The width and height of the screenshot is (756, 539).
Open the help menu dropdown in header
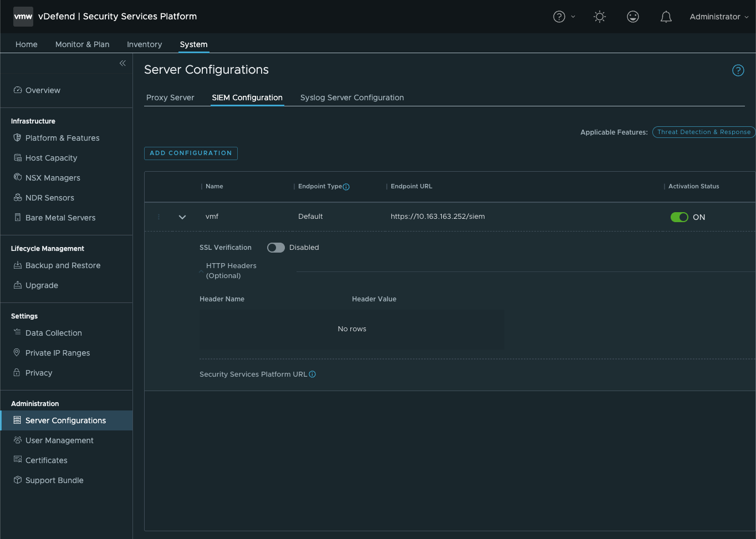coord(564,17)
